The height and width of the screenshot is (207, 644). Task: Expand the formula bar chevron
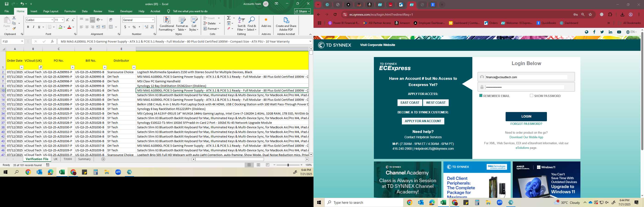coord(310,41)
